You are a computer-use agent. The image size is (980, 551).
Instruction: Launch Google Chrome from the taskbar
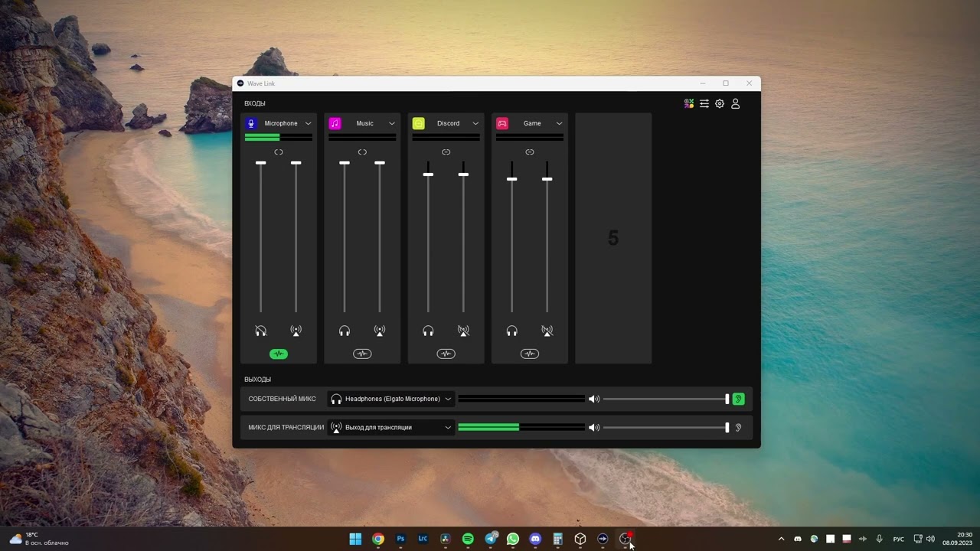[377, 539]
